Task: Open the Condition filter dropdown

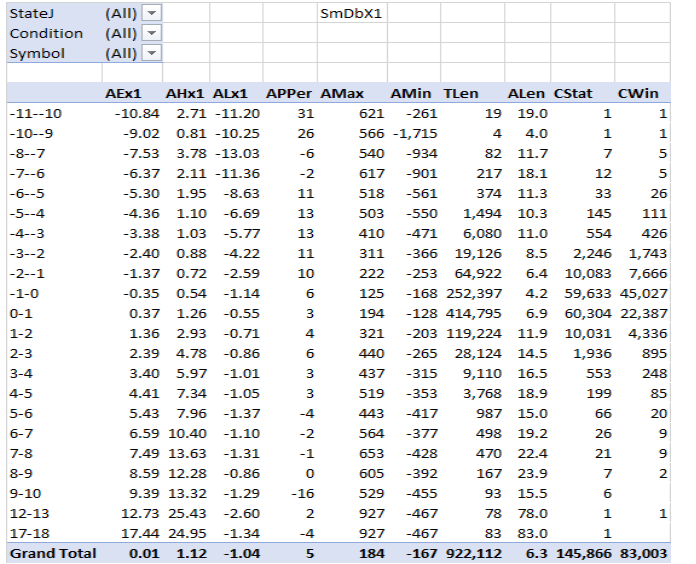Action: point(151,33)
